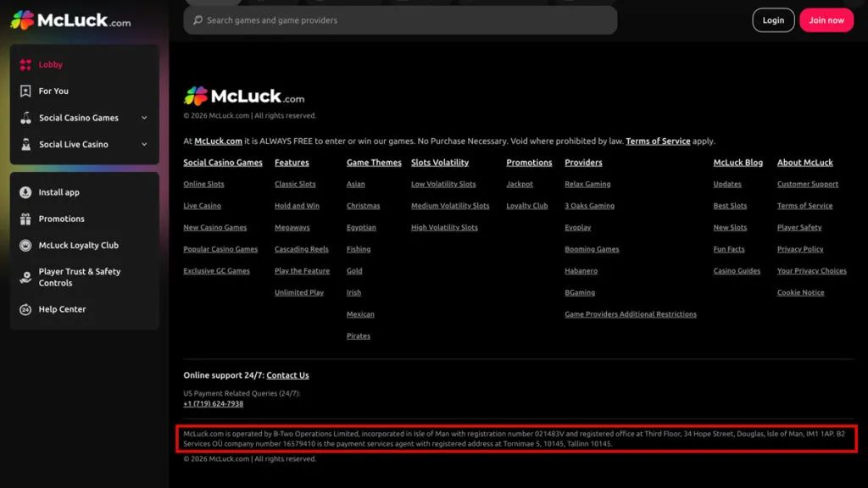This screenshot has width=868, height=488.
Task: Open the Providers footer heading
Action: 583,163
